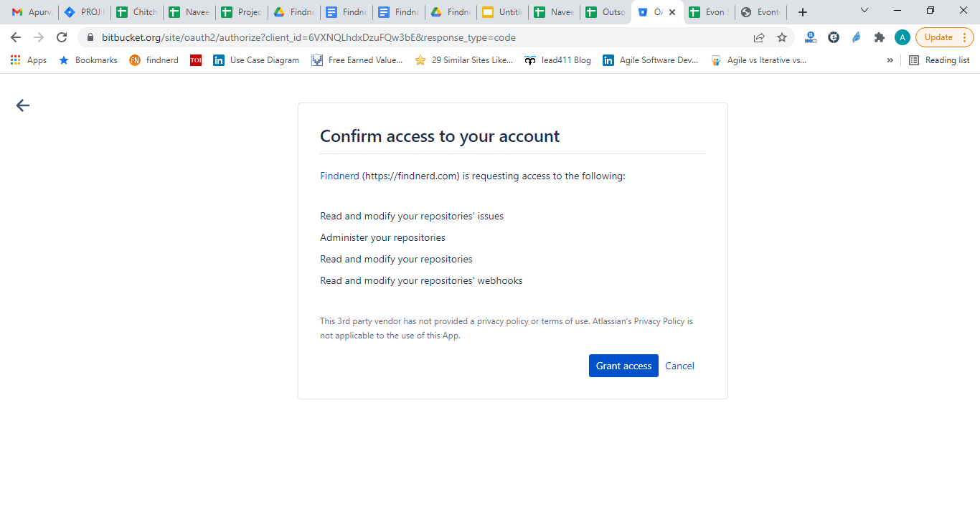Screen dimensions: 980x522
Task: Open the Findnerd link in the dialog
Action: coord(339,176)
